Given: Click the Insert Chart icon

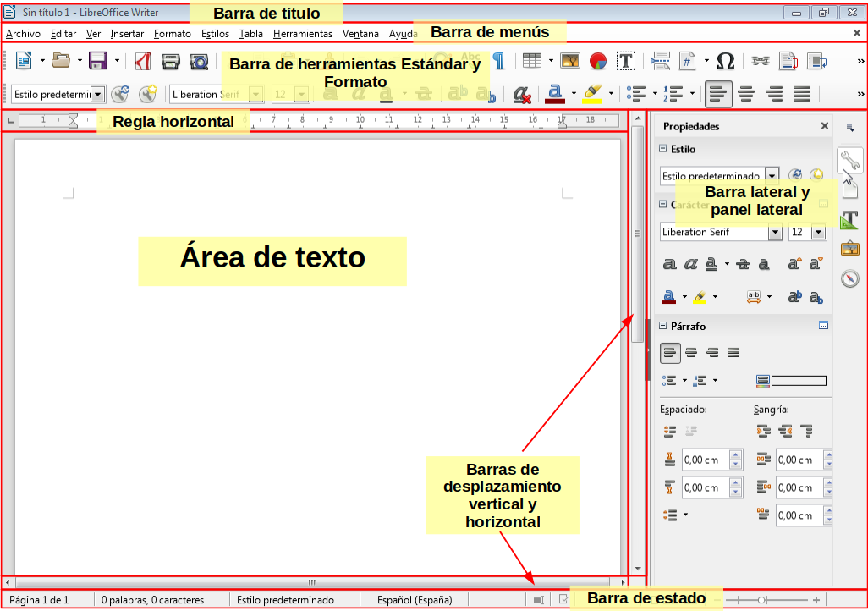Looking at the screenshot, I should 597,60.
